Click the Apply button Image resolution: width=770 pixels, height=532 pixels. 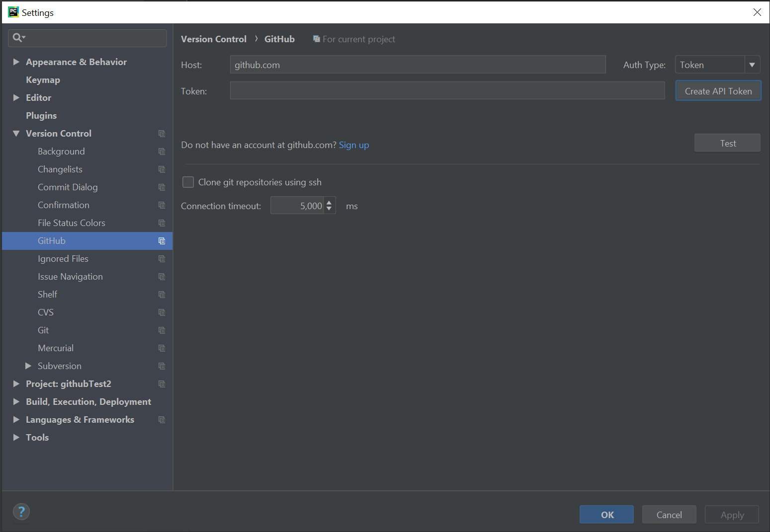point(732,515)
